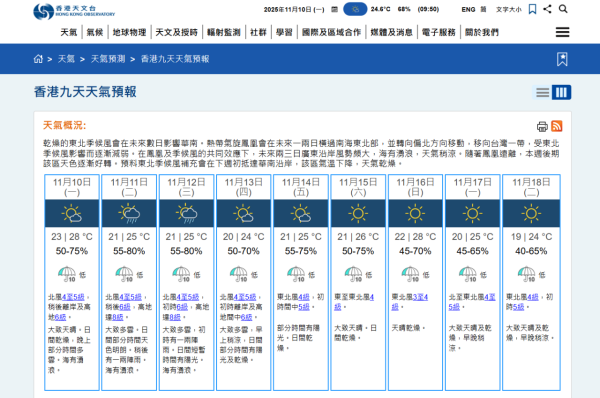Open the 8級 wind link under 11月11日

(x=118, y=317)
